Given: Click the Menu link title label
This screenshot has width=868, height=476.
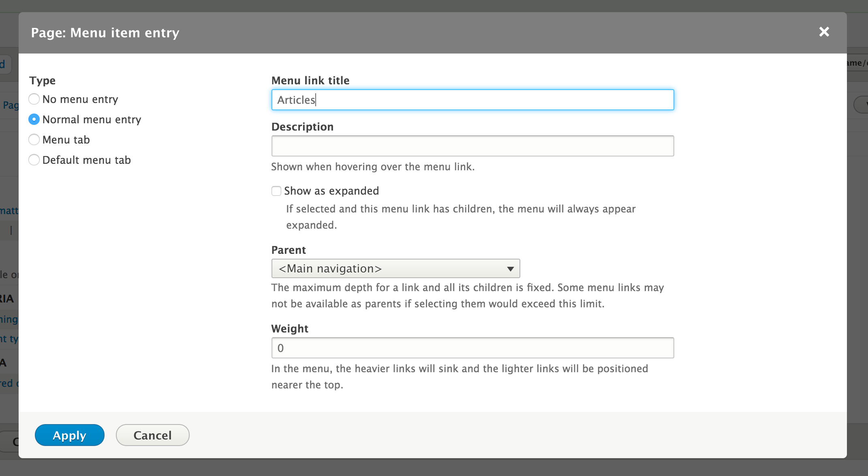Looking at the screenshot, I should tap(310, 80).
